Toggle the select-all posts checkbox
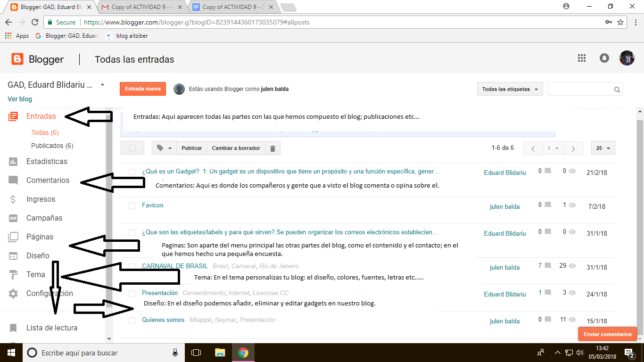The height and width of the screenshot is (362, 644). (x=132, y=148)
